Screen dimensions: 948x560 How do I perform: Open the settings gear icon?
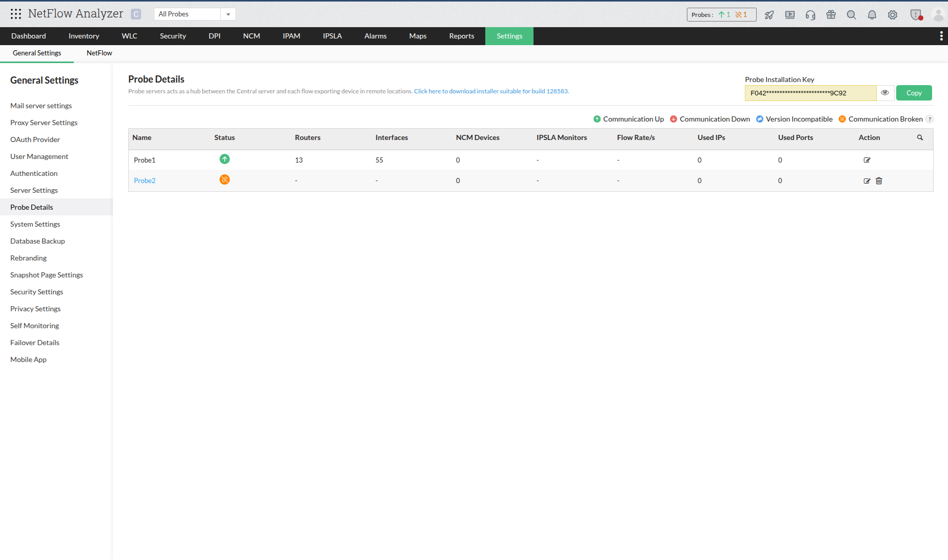tap(892, 14)
